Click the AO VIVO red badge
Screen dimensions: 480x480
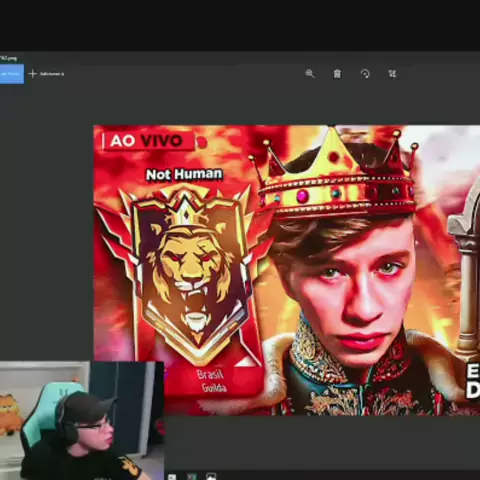click(x=148, y=141)
